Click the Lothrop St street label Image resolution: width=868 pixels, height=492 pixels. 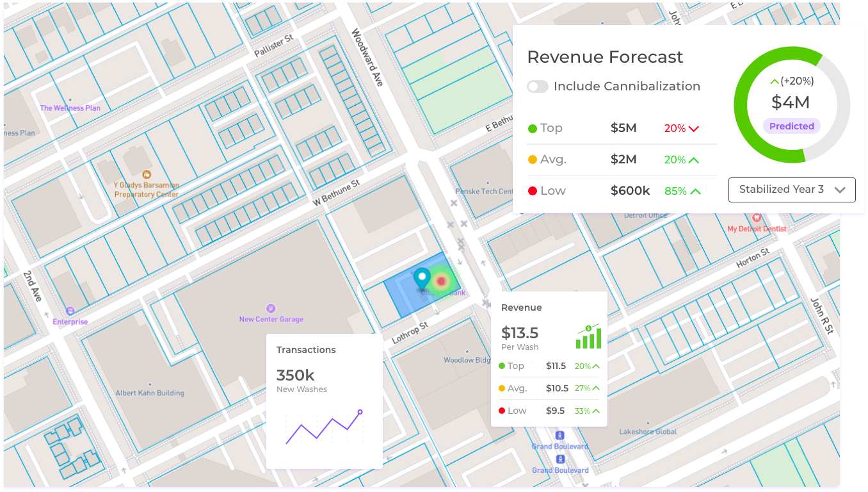(x=409, y=334)
